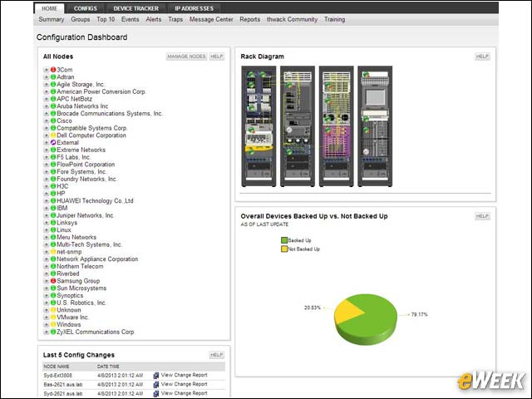Open the DEVICE TRACKER tab
532x399 pixels.
(135, 8)
